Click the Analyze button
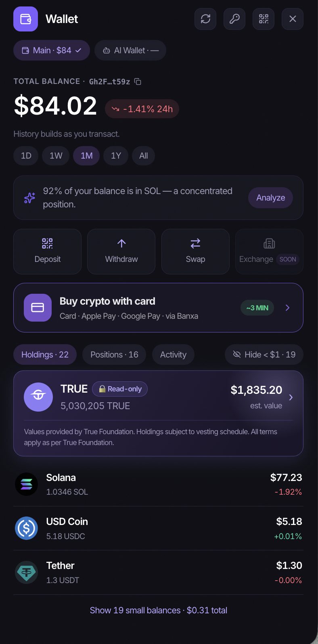Image resolution: width=318 pixels, height=644 pixels. [271, 198]
